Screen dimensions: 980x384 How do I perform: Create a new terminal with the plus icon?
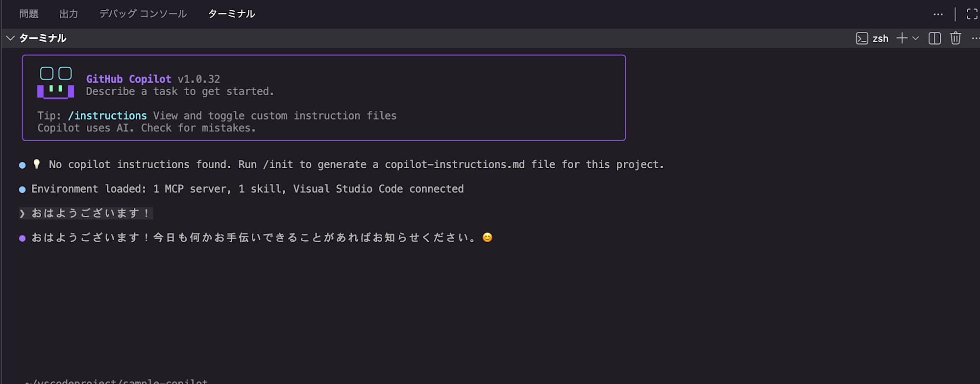pyautogui.click(x=902, y=38)
